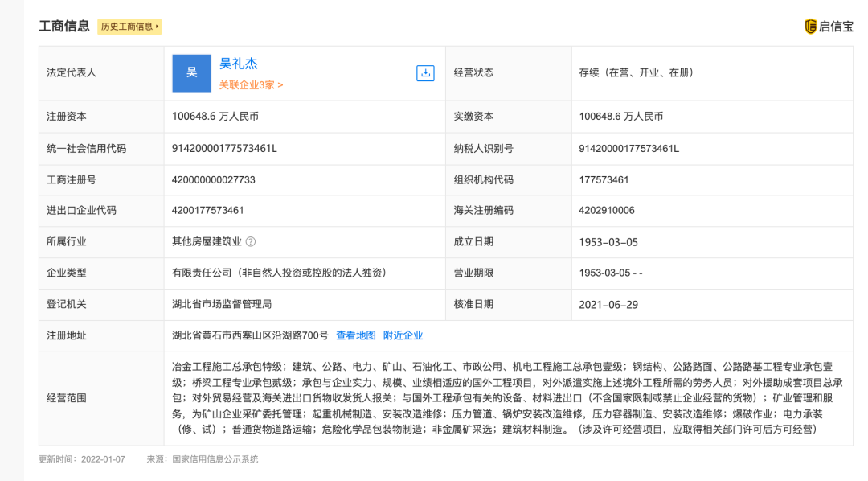Open the 历史工商信息 button
868x481 pixels.
[129, 27]
